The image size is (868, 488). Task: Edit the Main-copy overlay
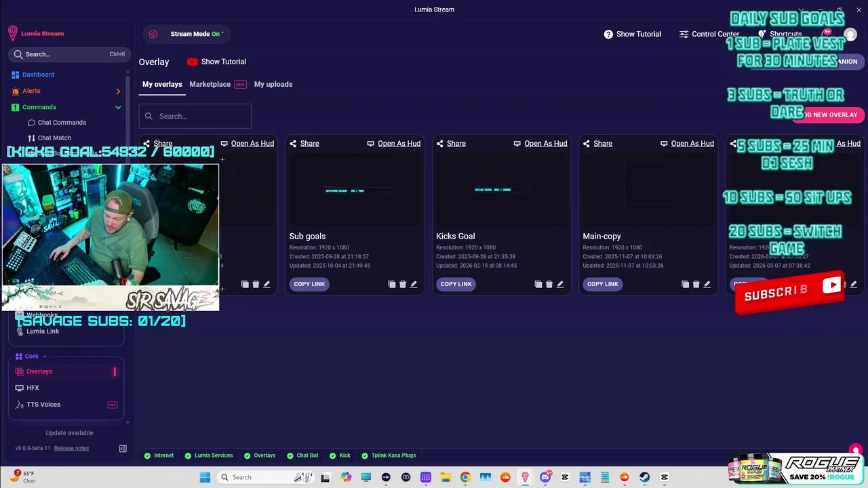707,284
